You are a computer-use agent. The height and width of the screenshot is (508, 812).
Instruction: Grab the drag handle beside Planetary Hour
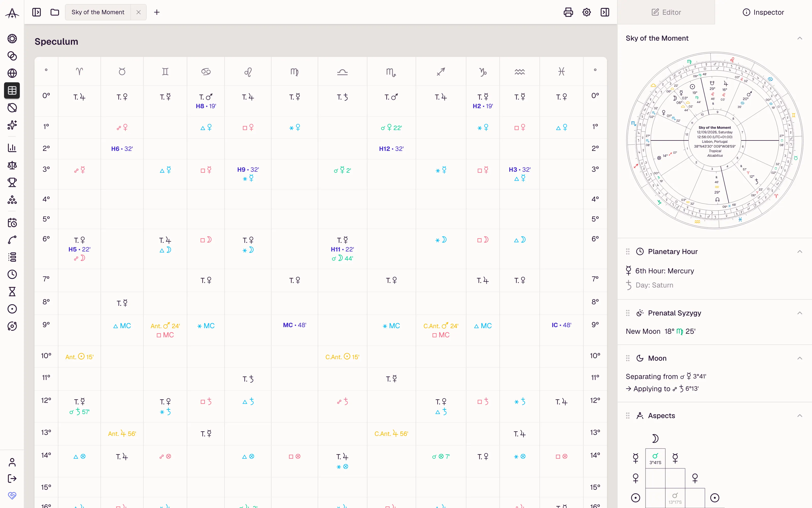tap(628, 252)
